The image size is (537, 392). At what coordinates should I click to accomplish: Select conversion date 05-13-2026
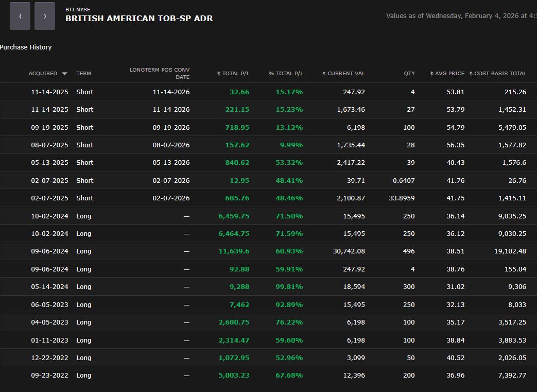coord(171,162)
